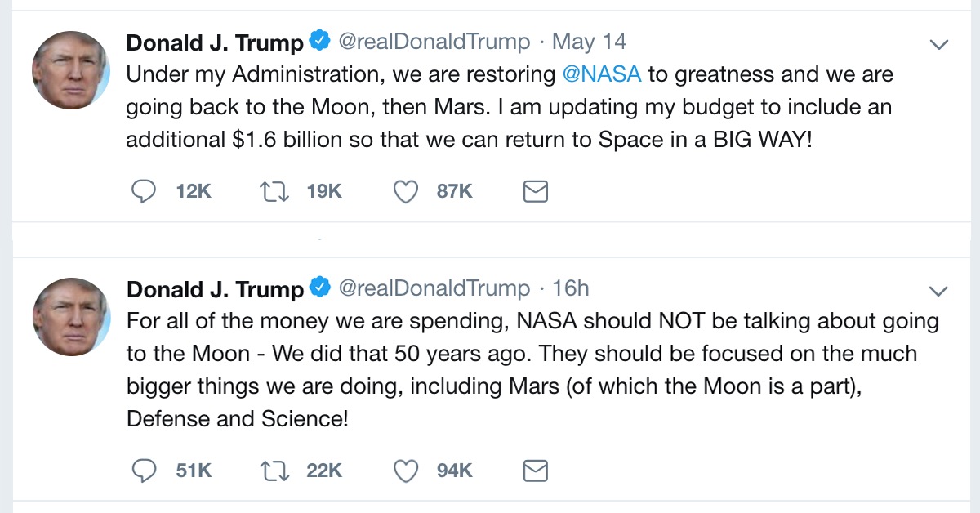The height and width of the screenshot is (513, 980).
Task: Reply to the 16h tweet about NASA
Action: [x=144, y=471]
